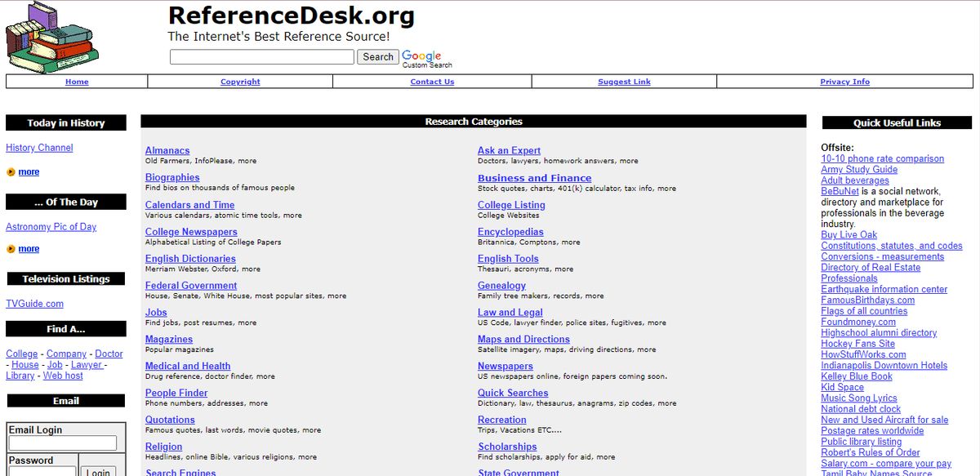
Task: Open HowStuffWorks.com in Quick Useful Links
Action: (862, 354)
